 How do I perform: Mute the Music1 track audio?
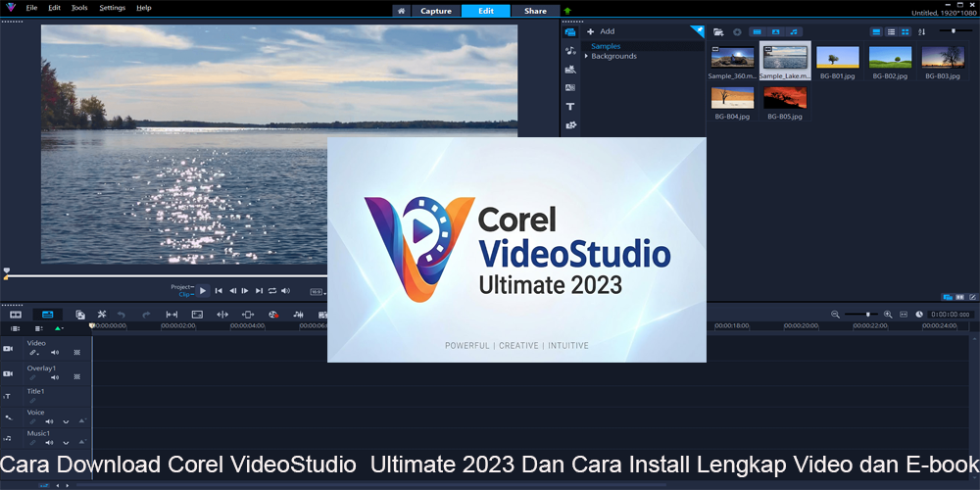tap(49, 443)
